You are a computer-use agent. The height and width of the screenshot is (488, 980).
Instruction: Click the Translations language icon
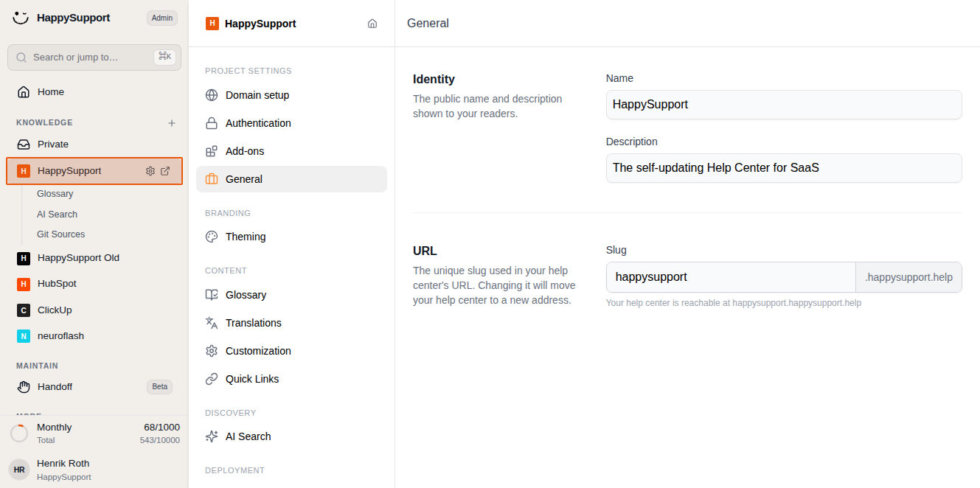point(212,323)
